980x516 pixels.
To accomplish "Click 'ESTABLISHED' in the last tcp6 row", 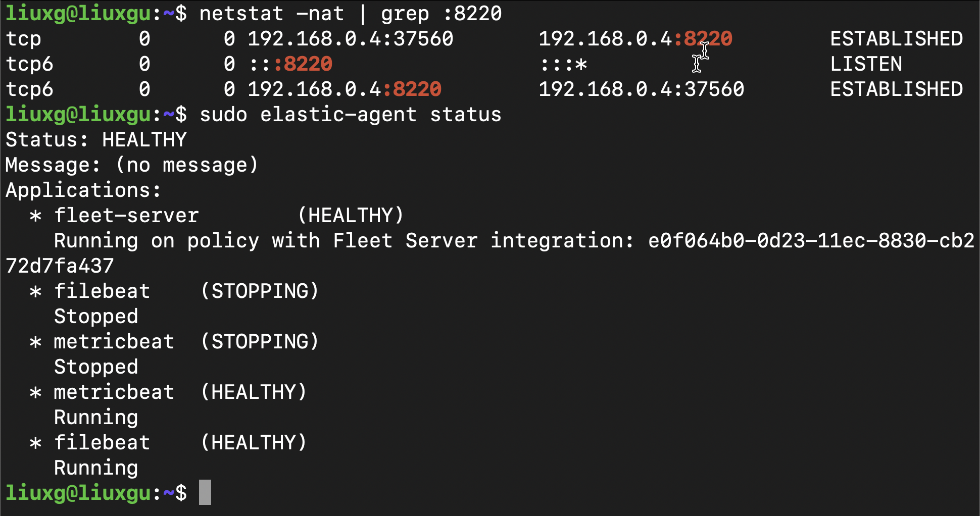I will click(897, 89).
